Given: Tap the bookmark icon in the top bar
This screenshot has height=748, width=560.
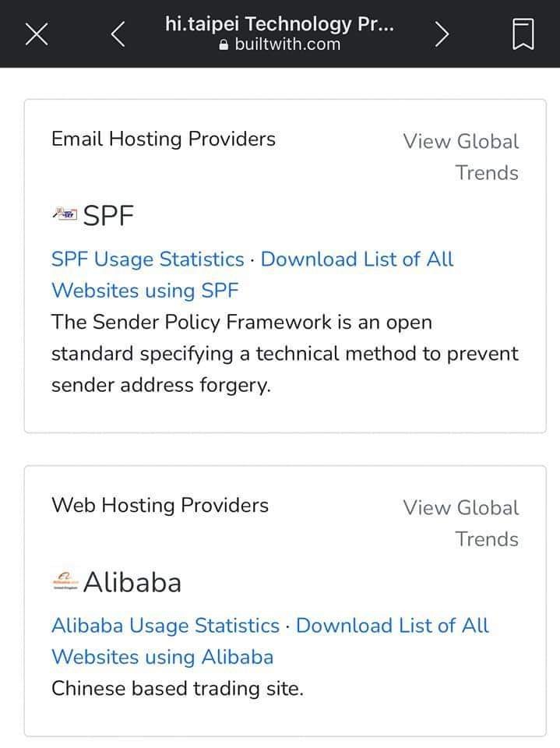Looking at the screenshot, I should 523,34.
